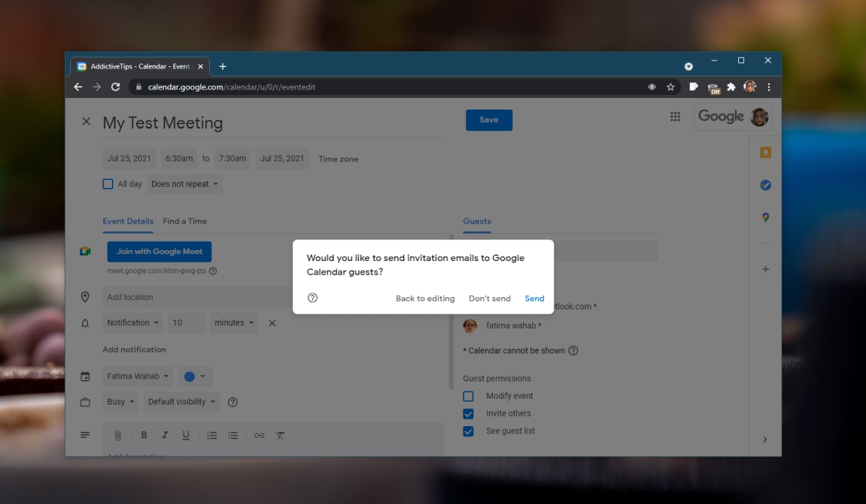This screenshot has width=866, height=504.
Task: Insert a link in the description
Action: click(x=259, y=436)
